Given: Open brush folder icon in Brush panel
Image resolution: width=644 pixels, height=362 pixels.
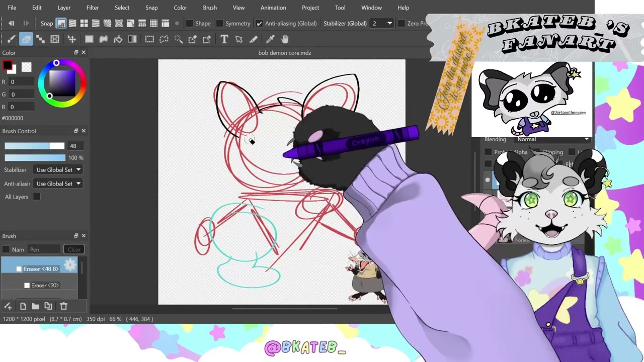Looking at the screenshot, I should pos(35,306).
